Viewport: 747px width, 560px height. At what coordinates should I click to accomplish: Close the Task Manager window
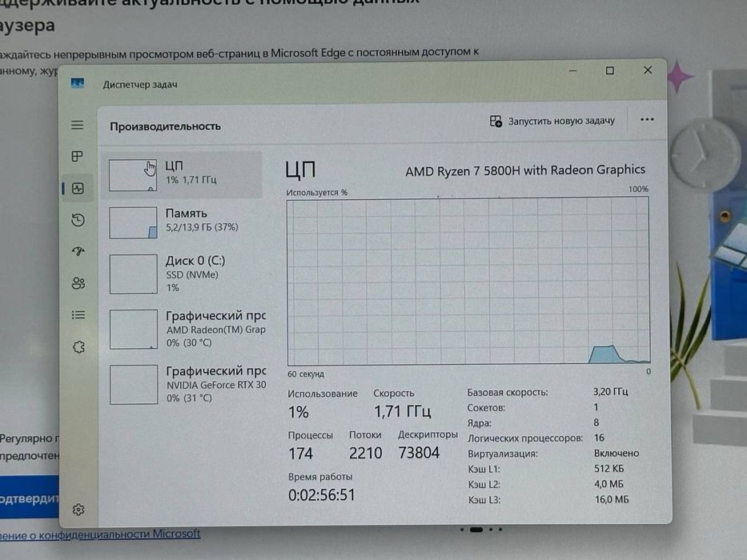[x=648, y=70]
